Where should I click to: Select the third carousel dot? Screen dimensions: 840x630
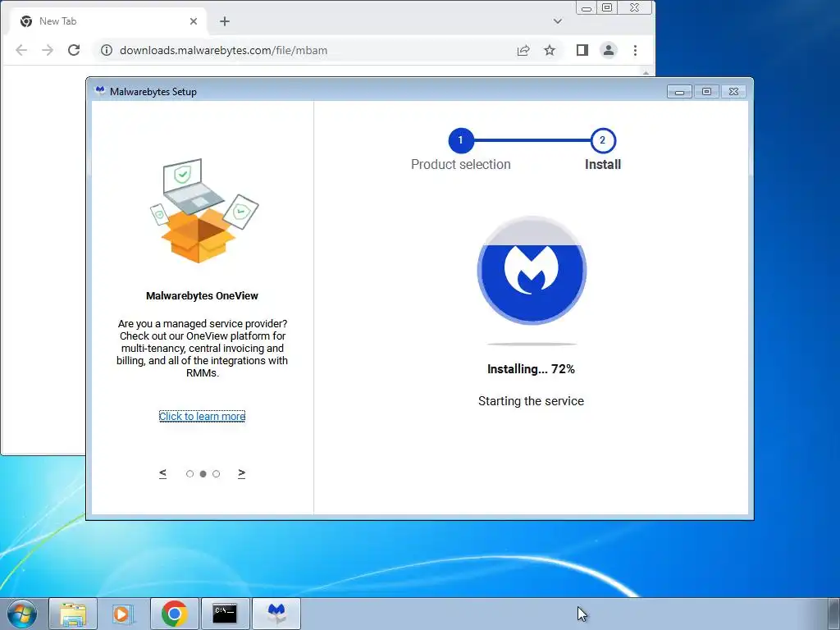click(217, 473)
